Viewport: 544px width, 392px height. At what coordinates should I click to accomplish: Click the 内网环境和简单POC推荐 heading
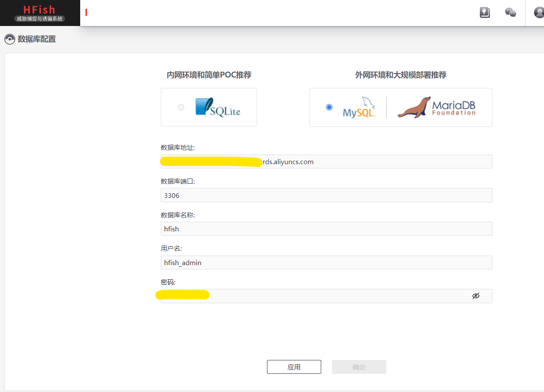209,75
